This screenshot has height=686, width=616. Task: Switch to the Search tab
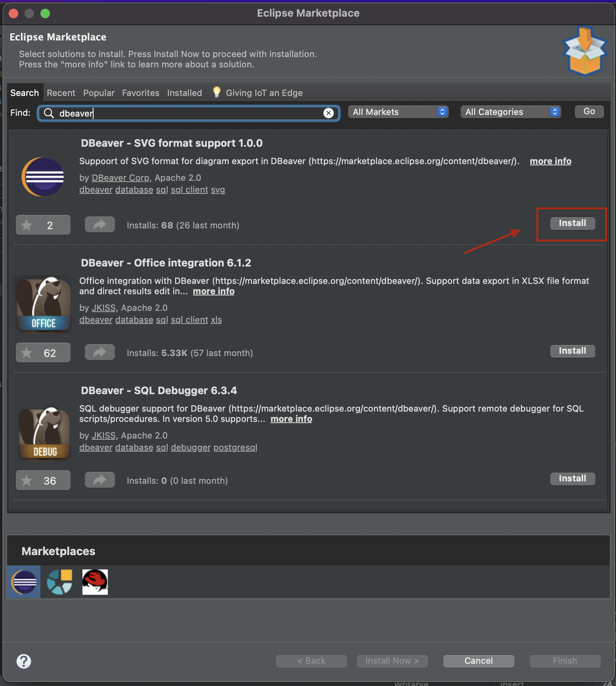tap(25, 93)
